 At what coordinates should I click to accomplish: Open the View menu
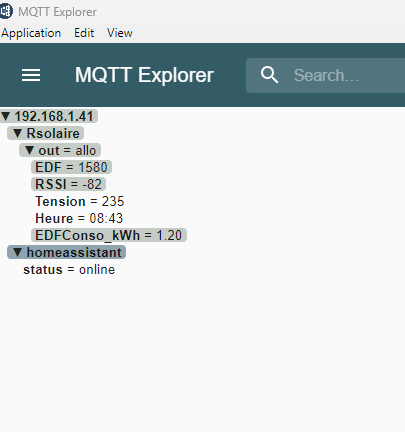120,33
